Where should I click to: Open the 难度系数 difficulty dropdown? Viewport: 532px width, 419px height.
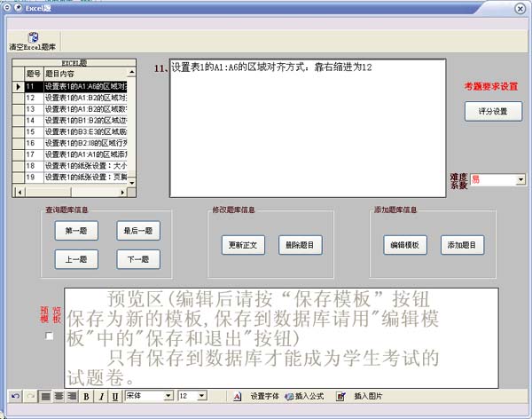[520, 179]
